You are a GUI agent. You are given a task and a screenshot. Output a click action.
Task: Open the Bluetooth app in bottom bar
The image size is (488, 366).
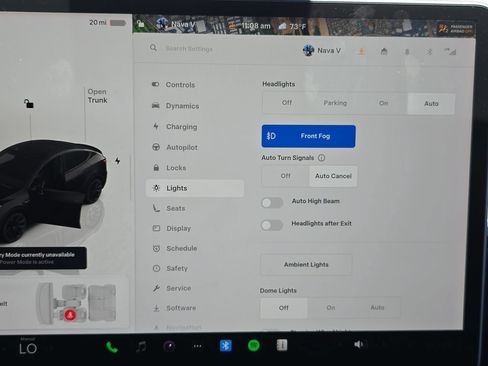(226, 346)
